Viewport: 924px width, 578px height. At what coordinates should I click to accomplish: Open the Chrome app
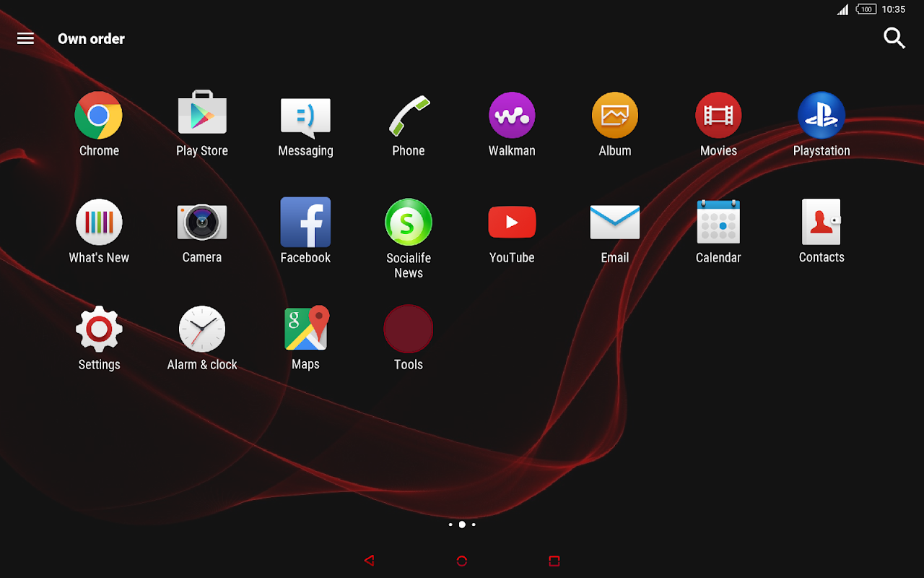[99, 116]
